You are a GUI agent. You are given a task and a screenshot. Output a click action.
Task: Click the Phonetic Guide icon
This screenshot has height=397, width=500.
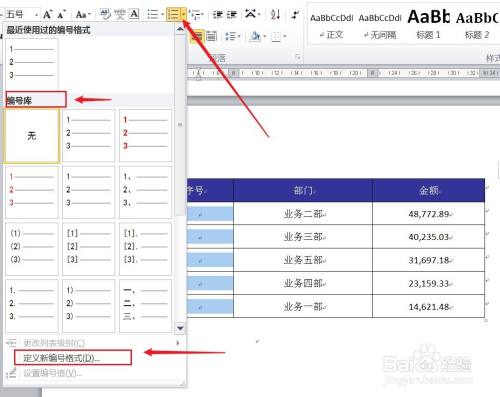point(120,14)
